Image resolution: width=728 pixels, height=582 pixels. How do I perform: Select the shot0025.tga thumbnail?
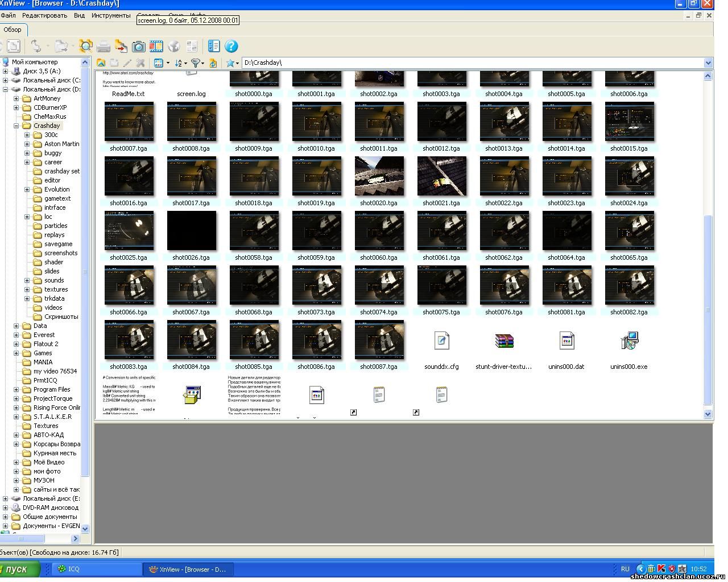click(x=129, y=231)
